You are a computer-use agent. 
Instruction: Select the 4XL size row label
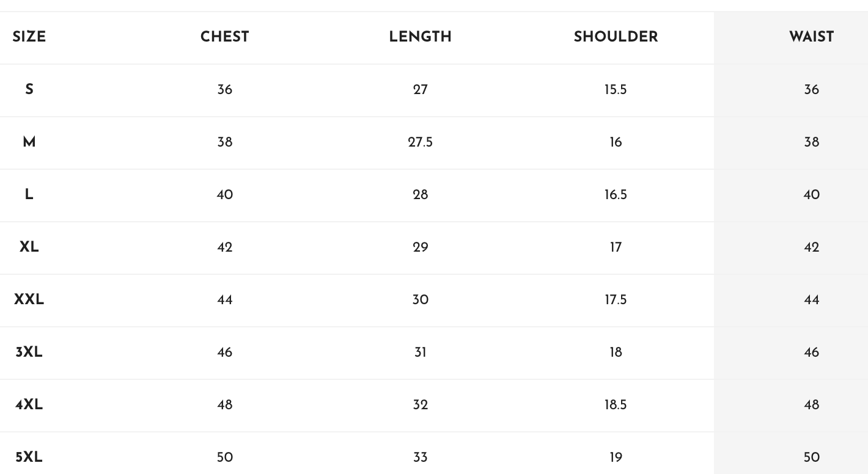click(x=29, y=404)
